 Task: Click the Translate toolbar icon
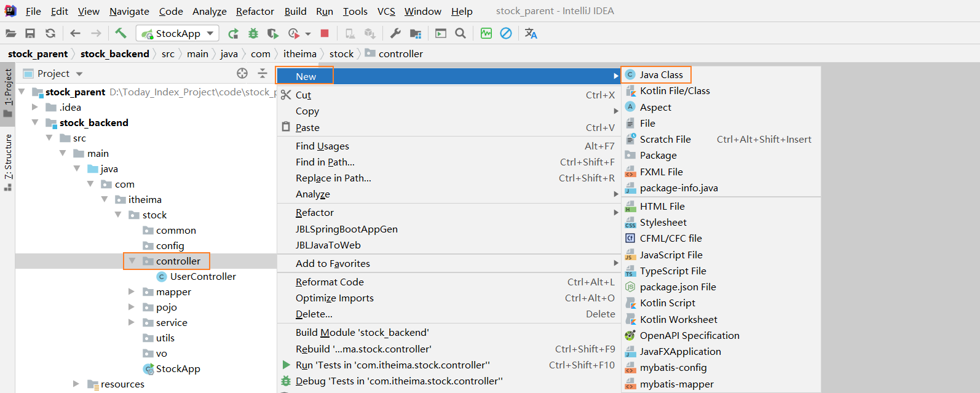click(x=531, y=33)
